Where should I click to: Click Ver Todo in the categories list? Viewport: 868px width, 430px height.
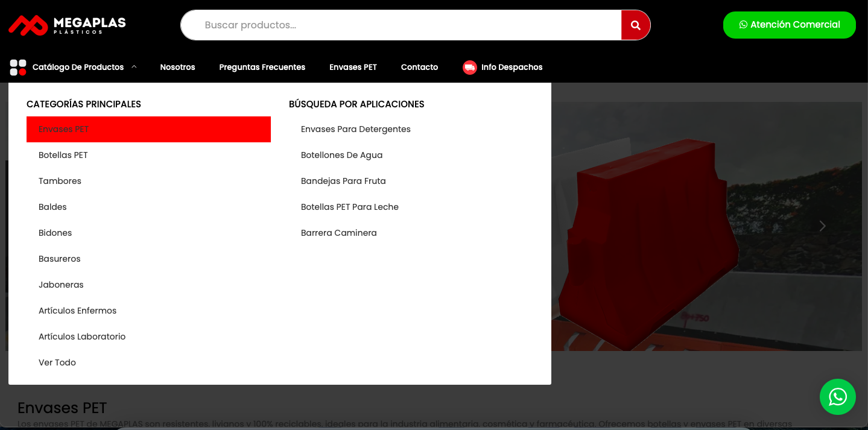pos(148,362)
